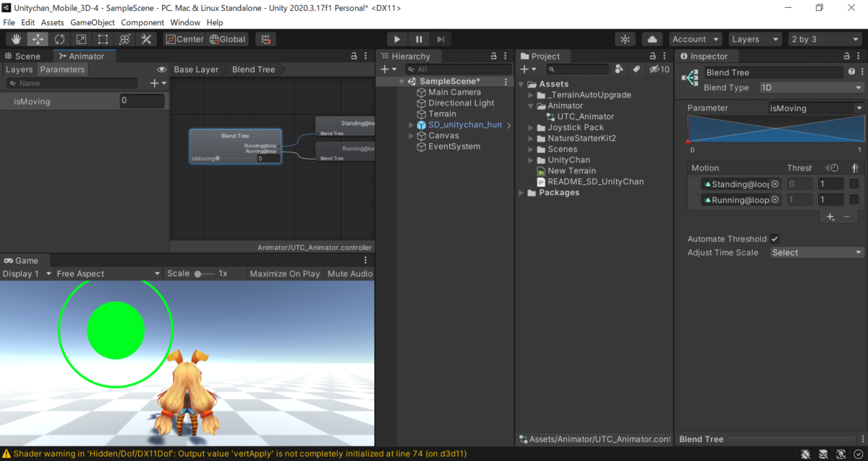Open the Game panel more-options menu

point(367,260)
